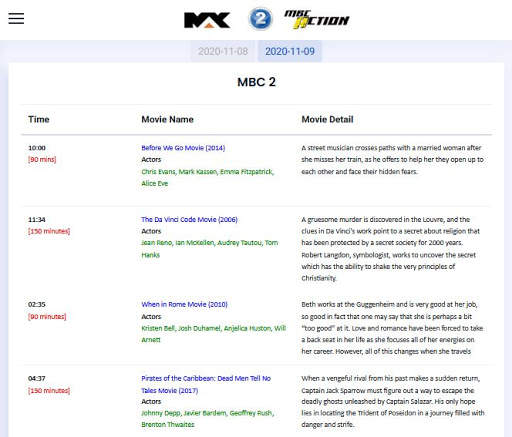Screen dimensions: 512x437
Task: Switch to the 2020-11-08 date tab
Action: (x=223, y=51)
